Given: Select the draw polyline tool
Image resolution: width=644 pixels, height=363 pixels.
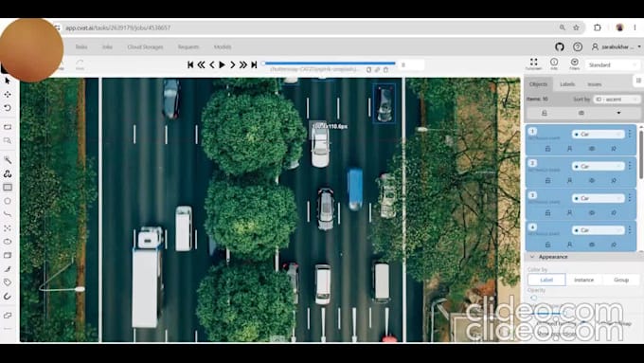Looking at the screenshot, I should (x=8, y=214).
